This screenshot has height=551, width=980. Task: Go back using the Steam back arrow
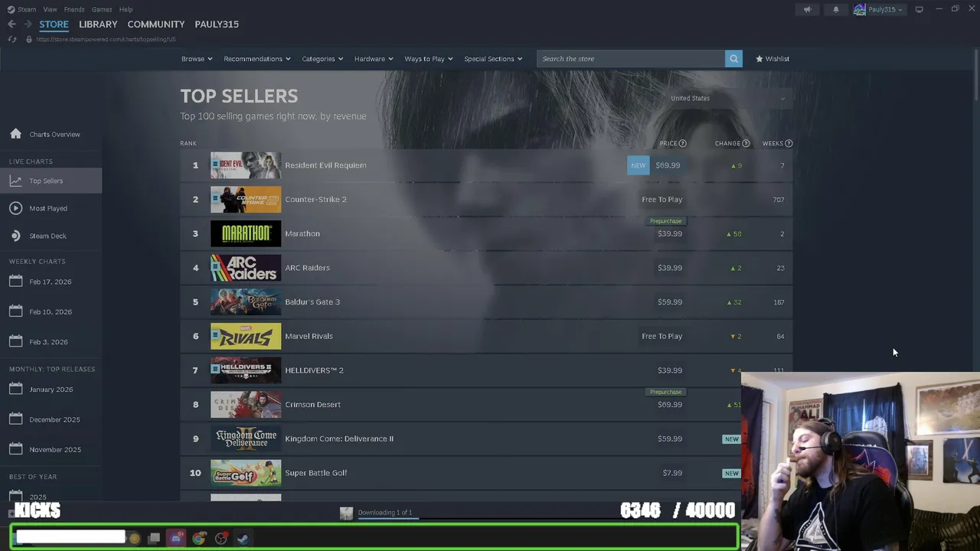click(11, 24)
